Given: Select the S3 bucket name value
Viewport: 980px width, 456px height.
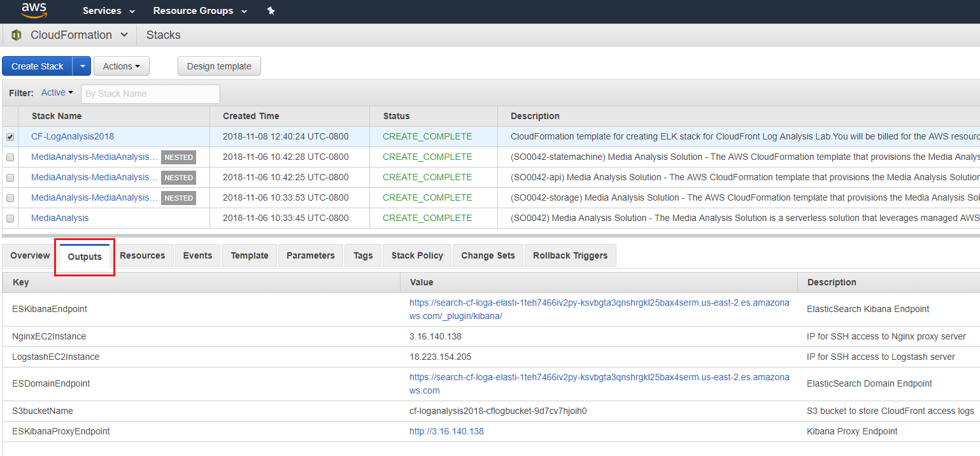Looking at the screenshot, I should (x=498, y=411).
